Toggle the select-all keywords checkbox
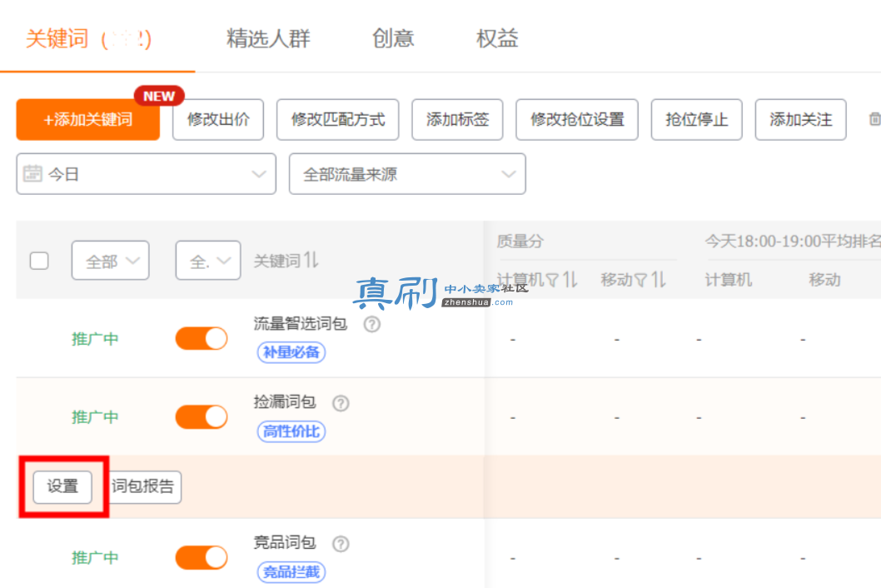The height and width of the screenshot is (588, 881). tap(39, 261)
